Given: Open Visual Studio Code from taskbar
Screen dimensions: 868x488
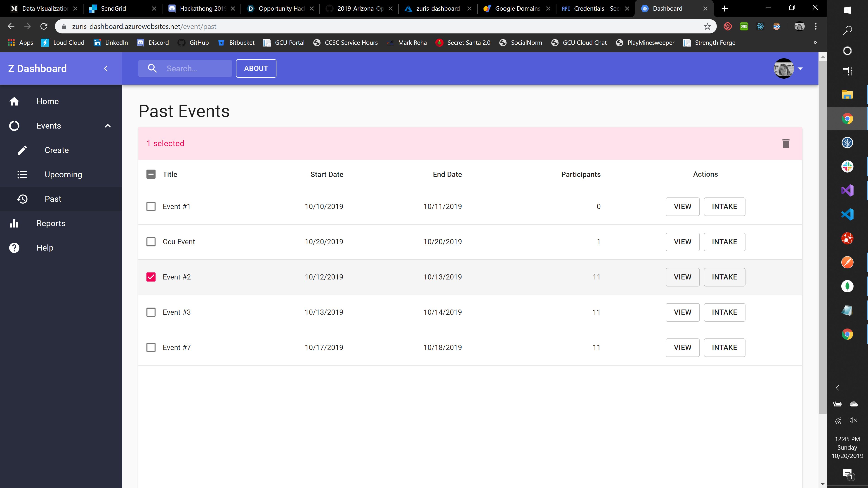Looking at the screenshot, I should tap(847, 215).
